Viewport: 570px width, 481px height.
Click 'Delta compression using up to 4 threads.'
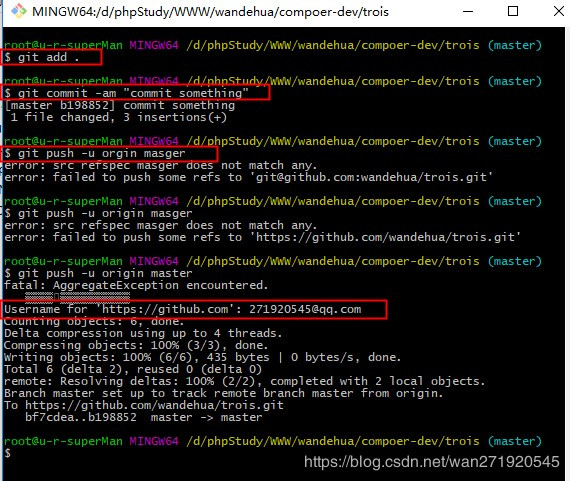(143, 333)
